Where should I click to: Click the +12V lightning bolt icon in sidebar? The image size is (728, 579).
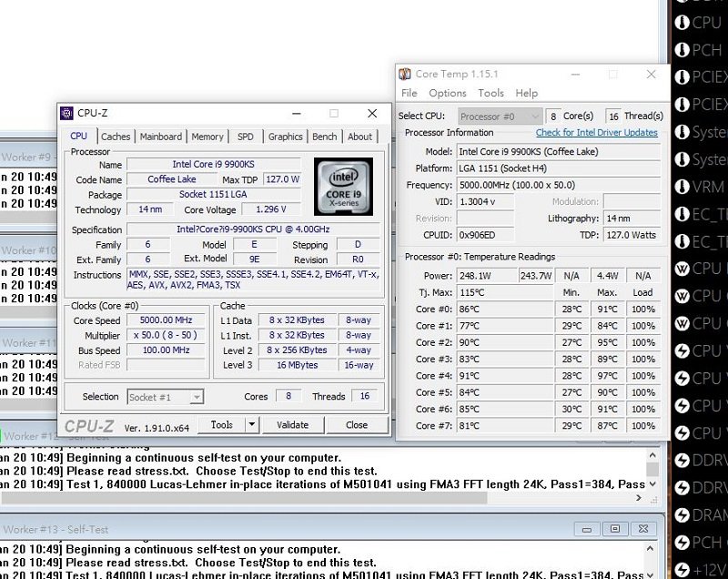click(x=682, y=570)
